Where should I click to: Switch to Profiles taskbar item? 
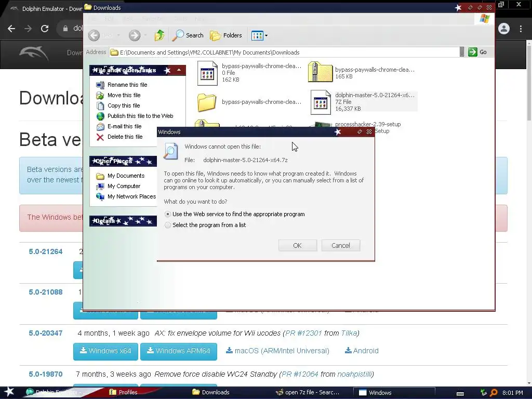tap(123, 392)
